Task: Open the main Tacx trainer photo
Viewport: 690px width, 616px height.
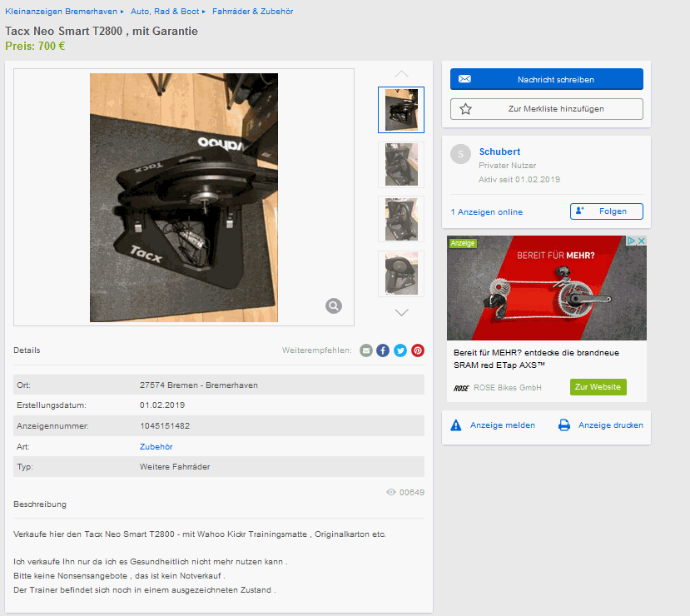Action: [184, 197]
